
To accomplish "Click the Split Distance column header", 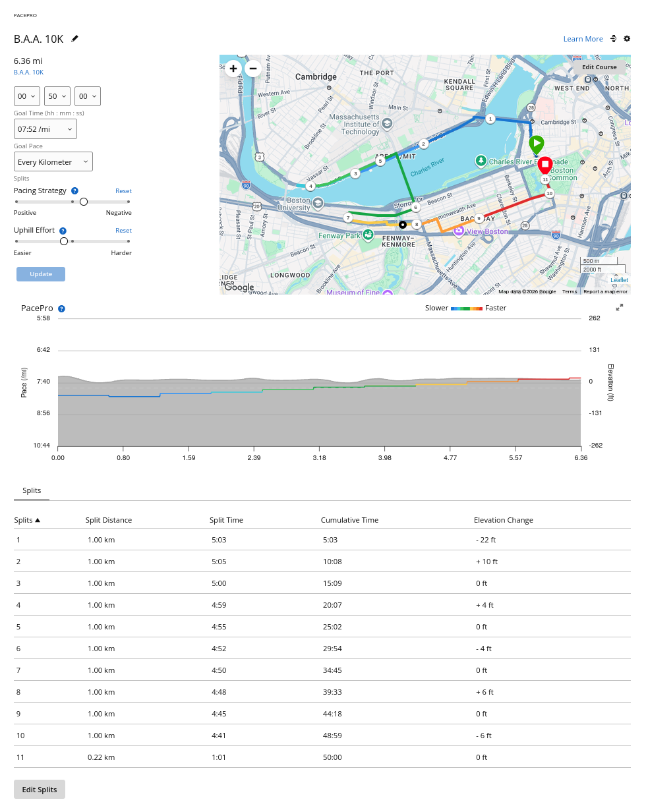I will pyautogui.click(x=109, y=520).
